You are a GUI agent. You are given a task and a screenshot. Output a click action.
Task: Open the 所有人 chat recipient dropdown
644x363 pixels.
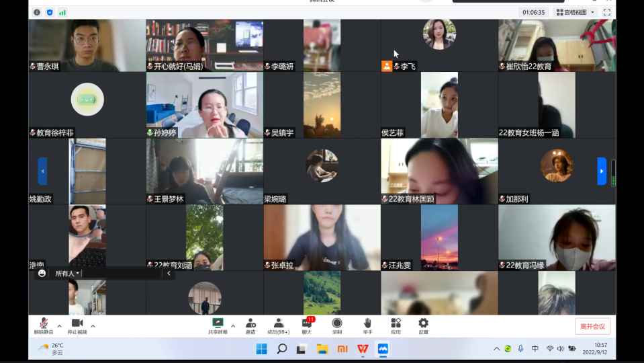(67, 274)
